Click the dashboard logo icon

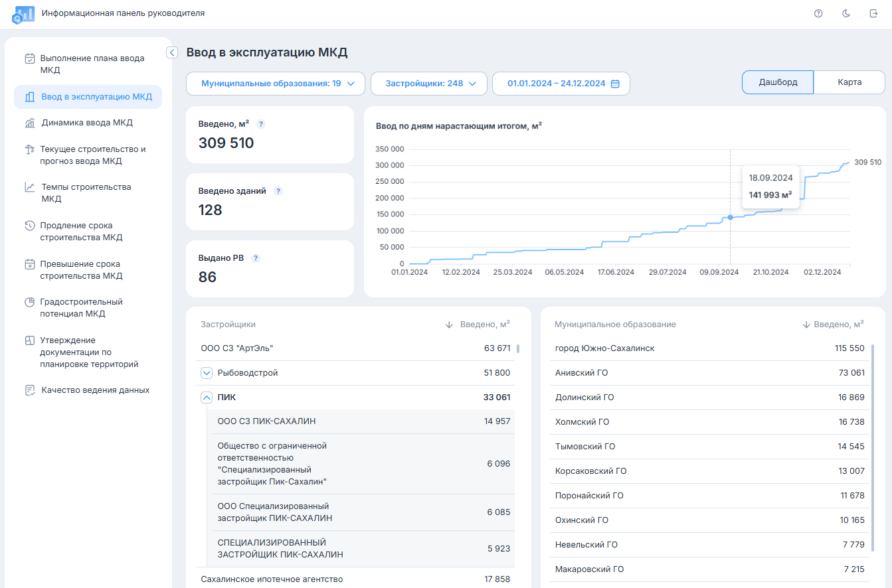coord(23,14)
